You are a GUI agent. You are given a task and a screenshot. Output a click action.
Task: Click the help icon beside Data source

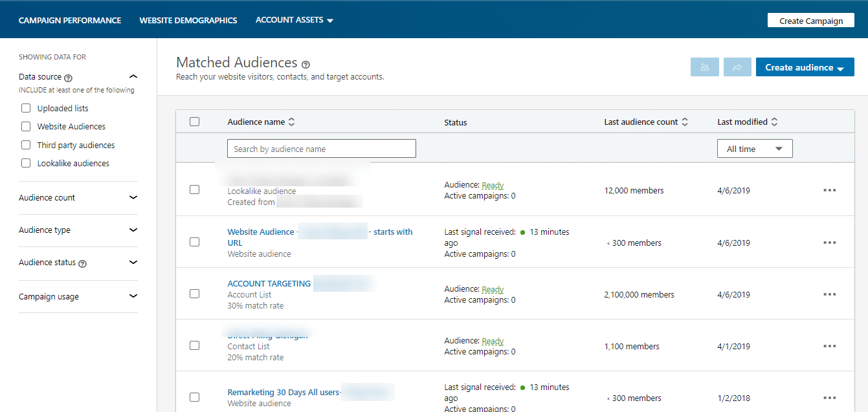pyautogui.click(x=69, y=78)
